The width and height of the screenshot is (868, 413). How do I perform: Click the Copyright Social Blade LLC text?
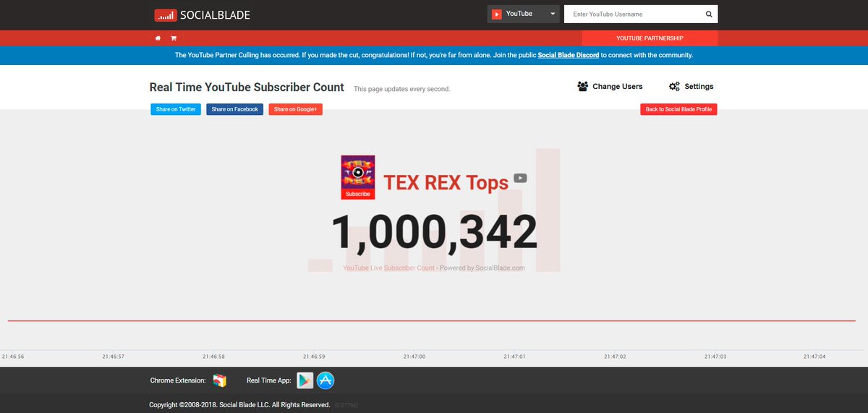pos(239,405)
